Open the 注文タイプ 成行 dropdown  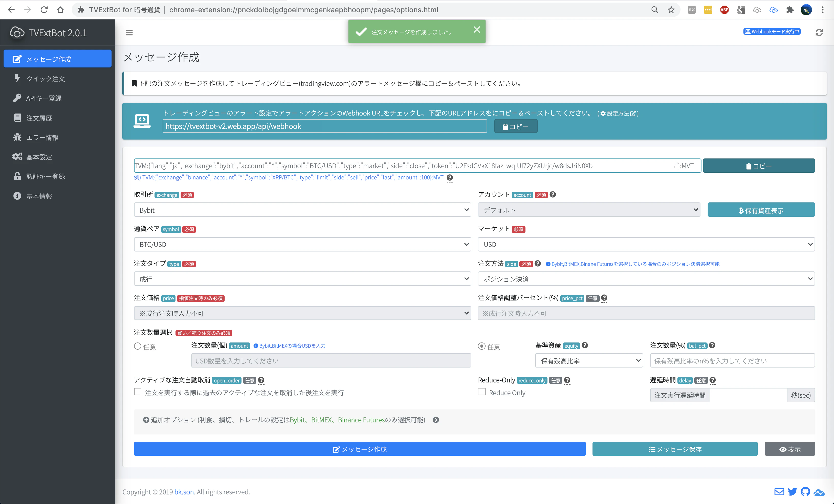[x=302, y=279]
